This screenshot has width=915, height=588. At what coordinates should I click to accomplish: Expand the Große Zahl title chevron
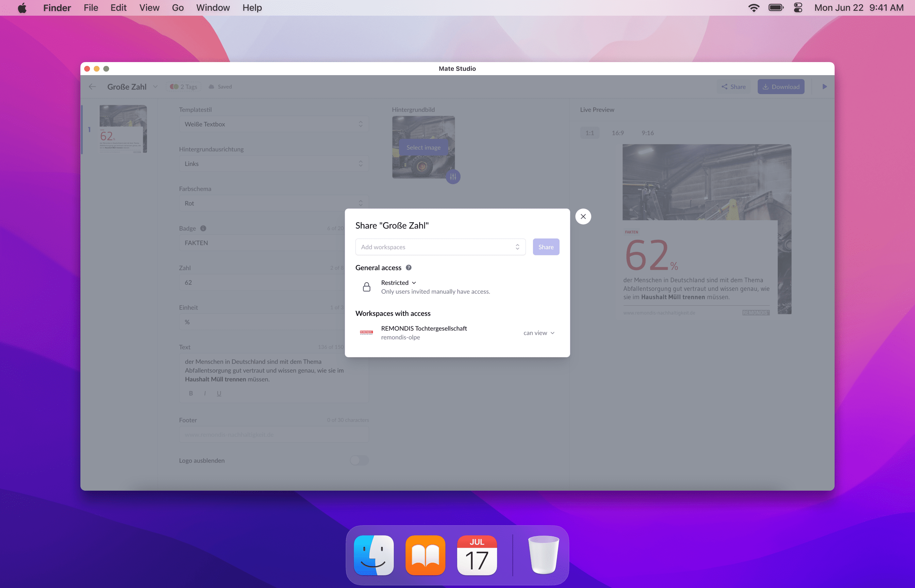(155, 87)
